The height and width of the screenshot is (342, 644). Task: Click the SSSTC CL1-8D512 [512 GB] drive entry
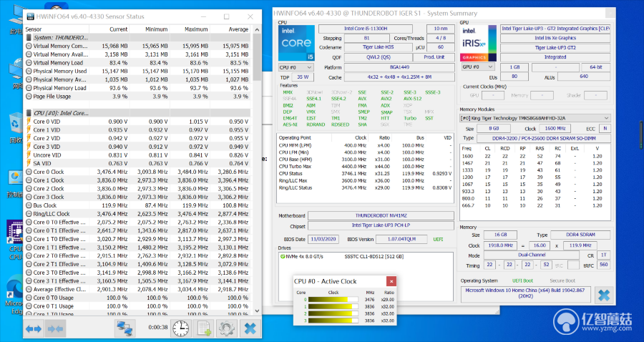click(374, 257)
